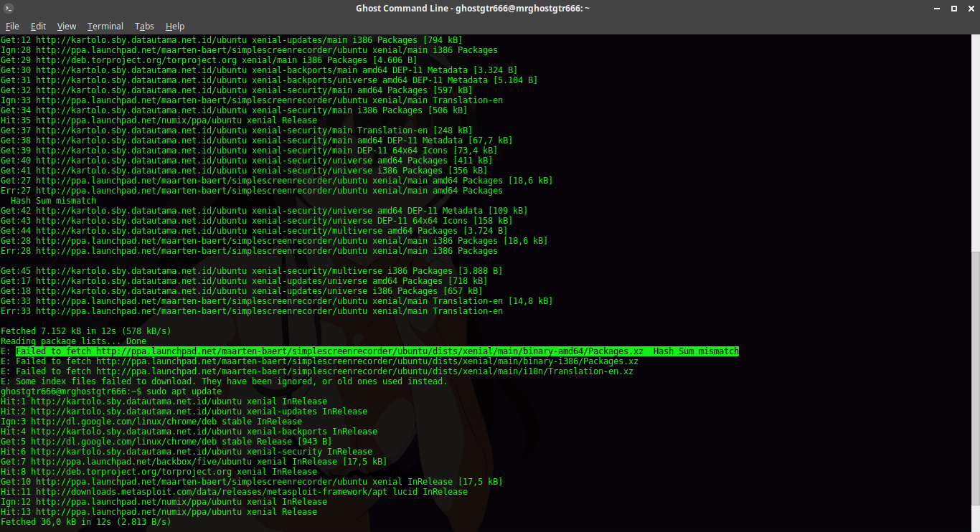Click the Ghost terminal application icon

[x=7, y=8]
